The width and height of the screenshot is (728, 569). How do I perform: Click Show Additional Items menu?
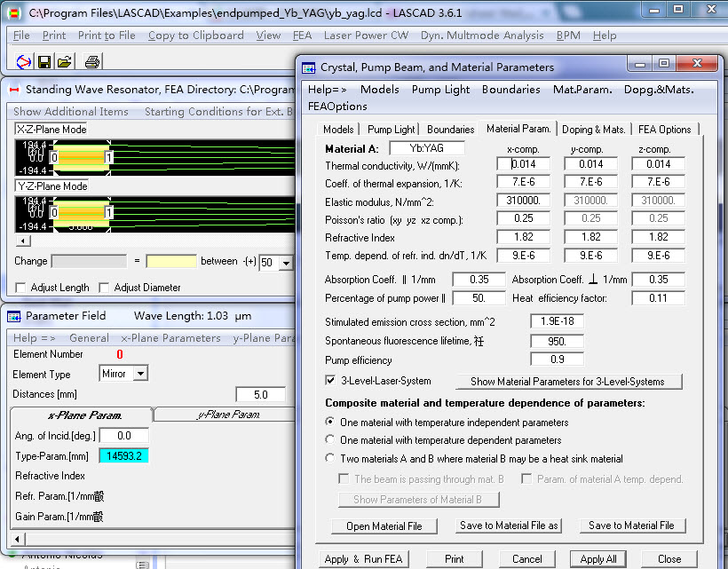click(70, 112)
